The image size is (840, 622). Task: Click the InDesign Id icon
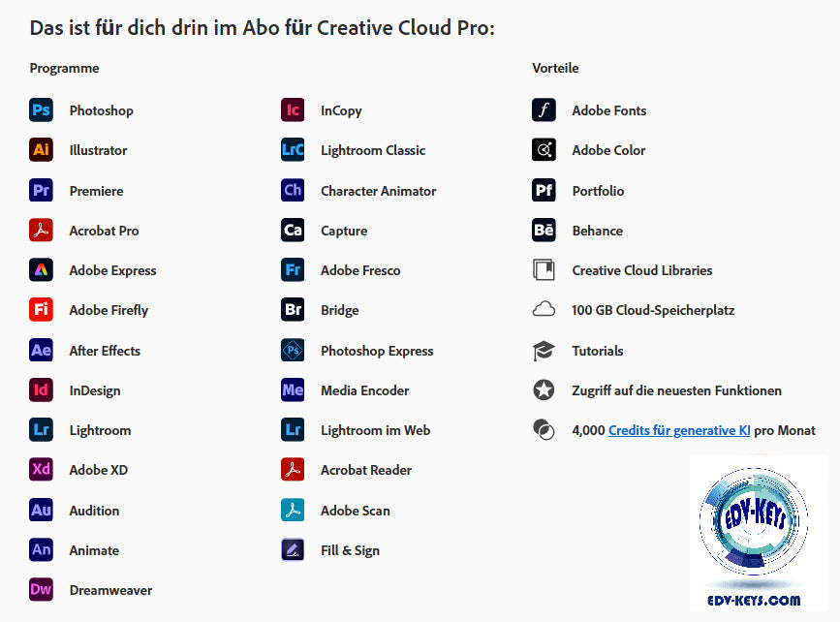[x=41, y=390]
